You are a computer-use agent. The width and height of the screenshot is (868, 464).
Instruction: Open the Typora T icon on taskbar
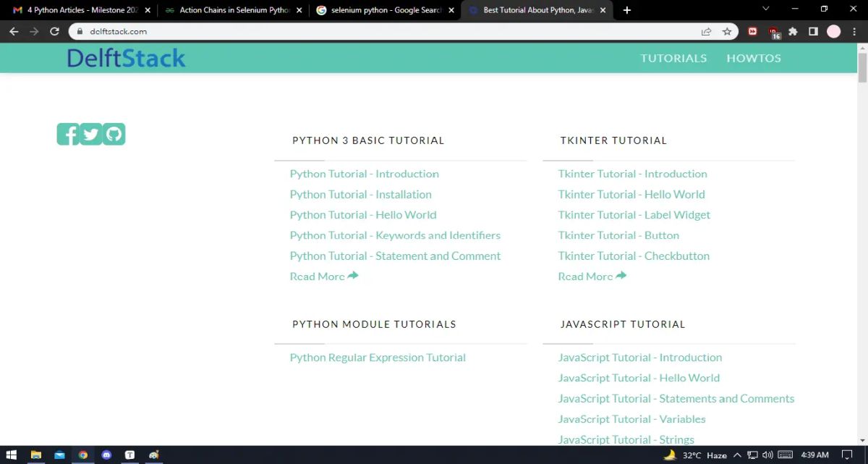tap(130, 455)
